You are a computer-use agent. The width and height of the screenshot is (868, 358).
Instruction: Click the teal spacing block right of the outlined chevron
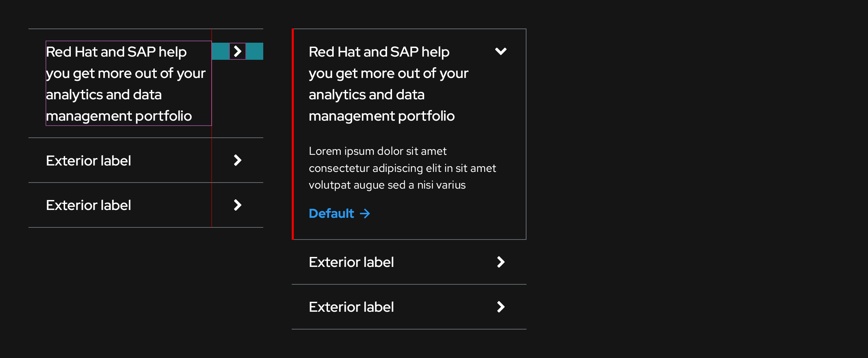pyautogui.click(x=255, y=51)
